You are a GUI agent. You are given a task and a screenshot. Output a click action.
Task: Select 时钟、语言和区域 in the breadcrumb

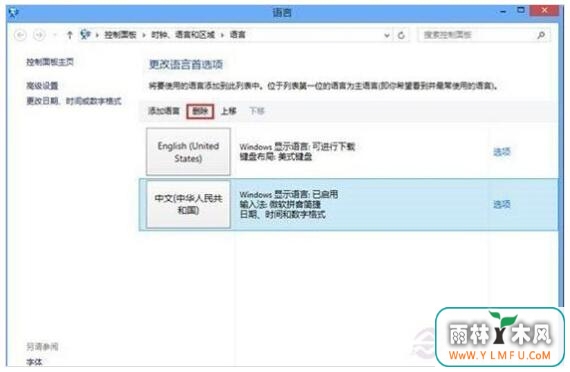pyautogui.click(x=183, y=35)
